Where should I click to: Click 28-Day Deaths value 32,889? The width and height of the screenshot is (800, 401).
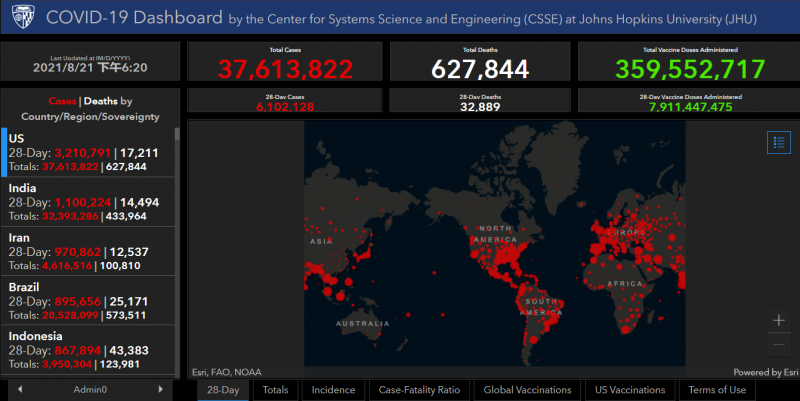[x=480, y=107]
